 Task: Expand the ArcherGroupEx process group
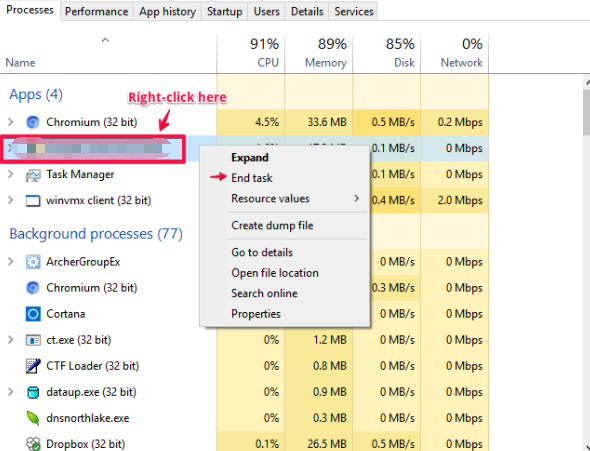click(x=11, y=261)
